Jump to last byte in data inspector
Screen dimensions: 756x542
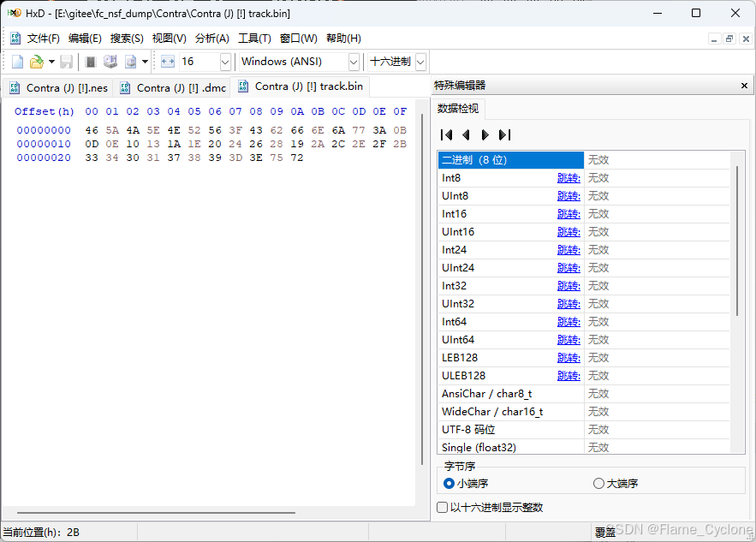(504, 135)
